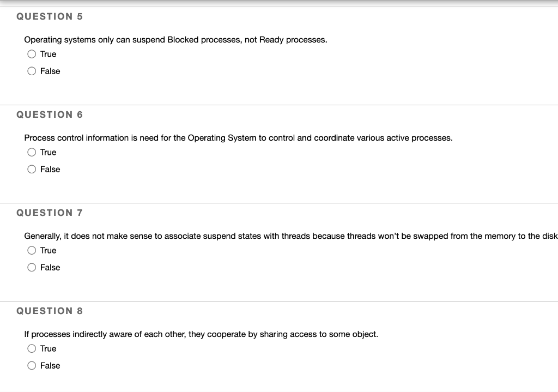This screenshot has height=392, width=558.
Task: Select False for Question 5
Action: click(32, 71)
